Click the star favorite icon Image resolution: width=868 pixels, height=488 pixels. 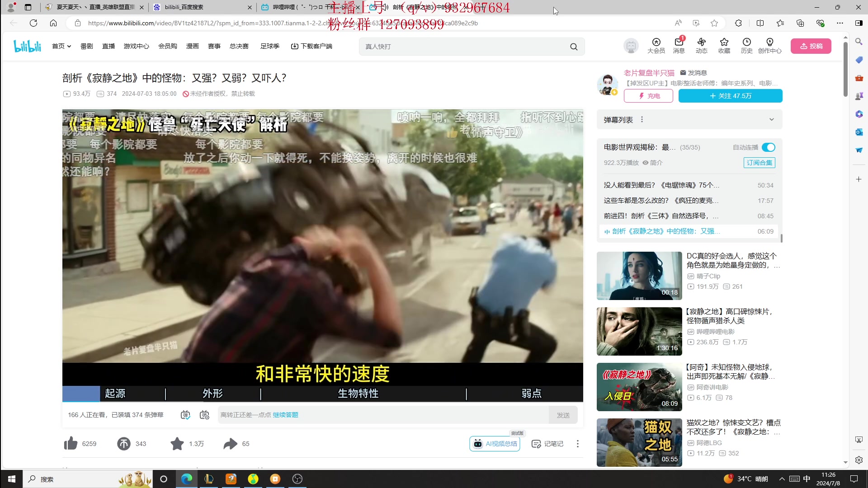point(177,444)
